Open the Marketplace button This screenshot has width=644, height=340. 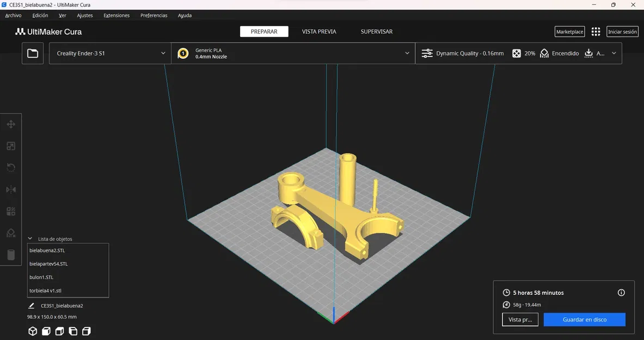pyautogui.click(x=569, y=32)
